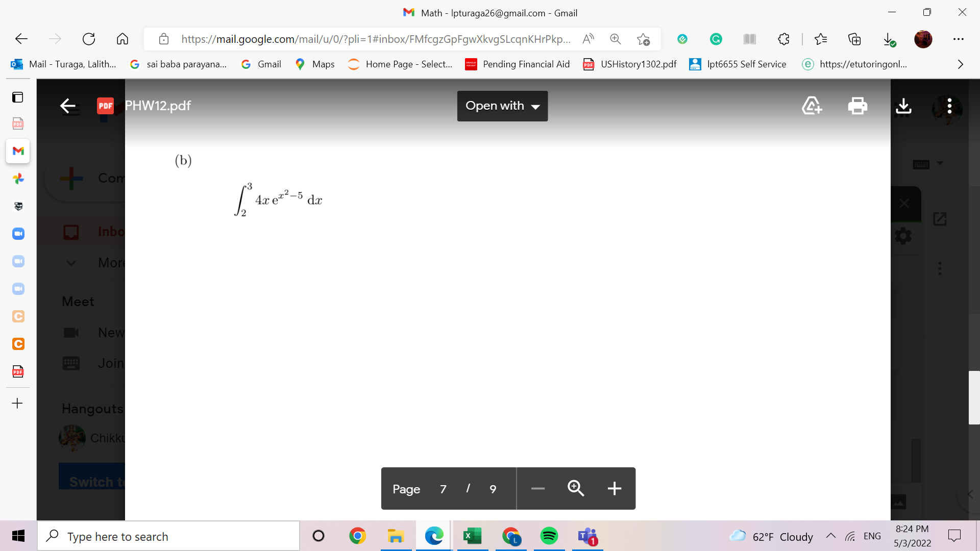The width and height of the screenshot is (980, 551).
Task: Open Gmail in the Edge sidebar
Action: click(18, 151)
